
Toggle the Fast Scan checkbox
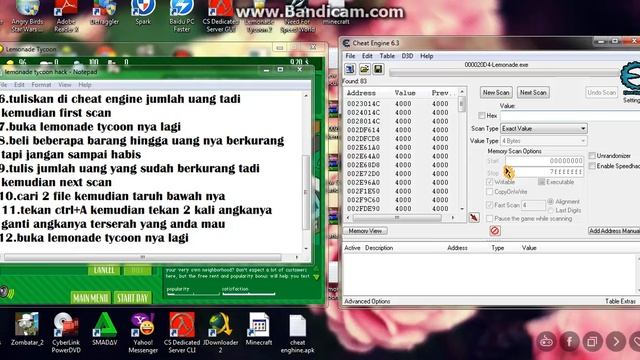click(490, 205)
